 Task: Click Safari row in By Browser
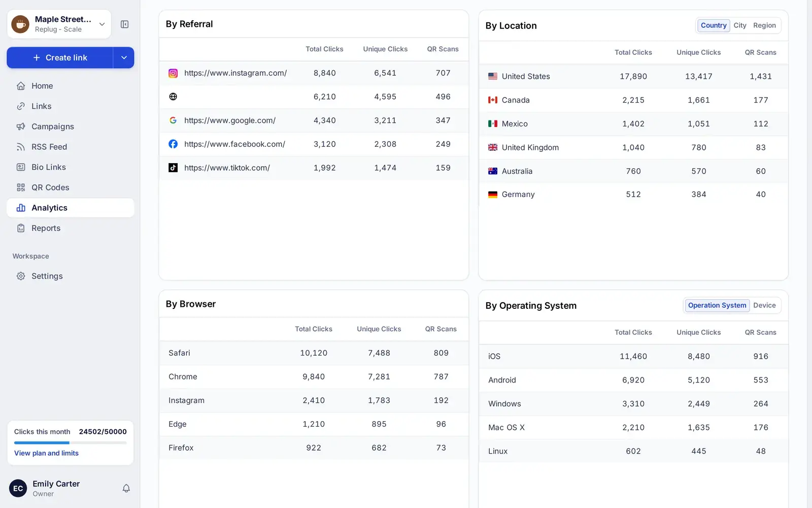pos(314,353)
